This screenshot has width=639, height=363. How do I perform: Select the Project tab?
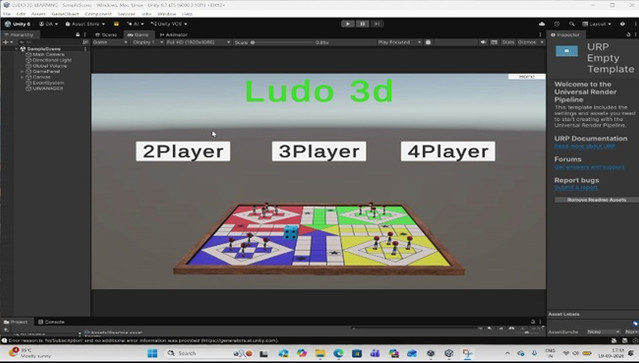[x=16, y=322]
